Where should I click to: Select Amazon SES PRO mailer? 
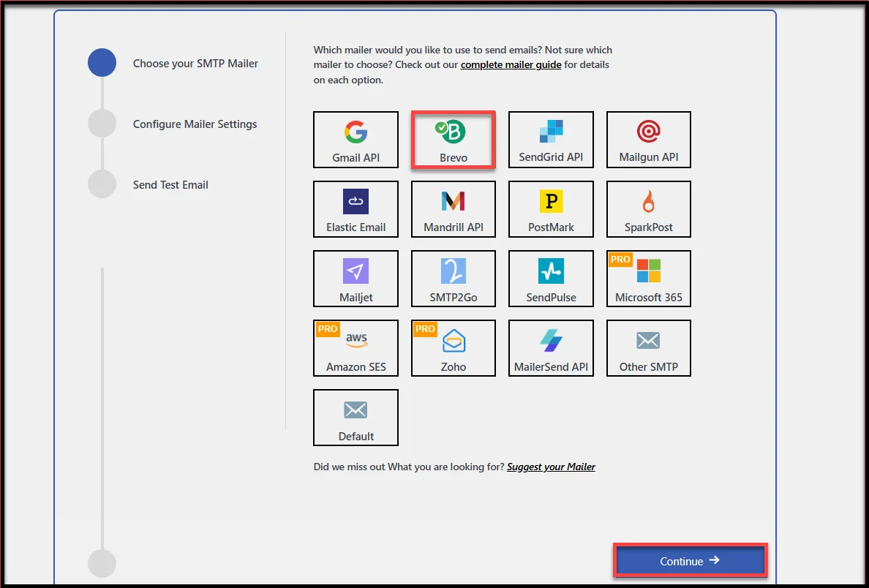click(355, 348)
